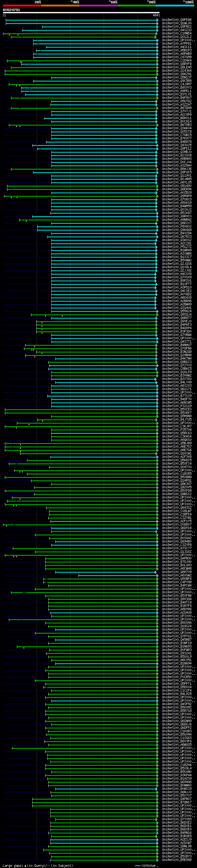
Task: Open UniRef100_Q8RVF8 entry
Action: (x=176, y=64)
